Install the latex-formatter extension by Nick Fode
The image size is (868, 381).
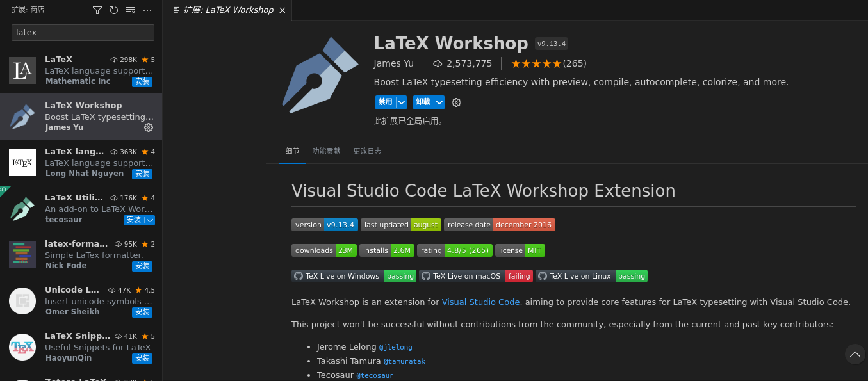tap(142, 266)
